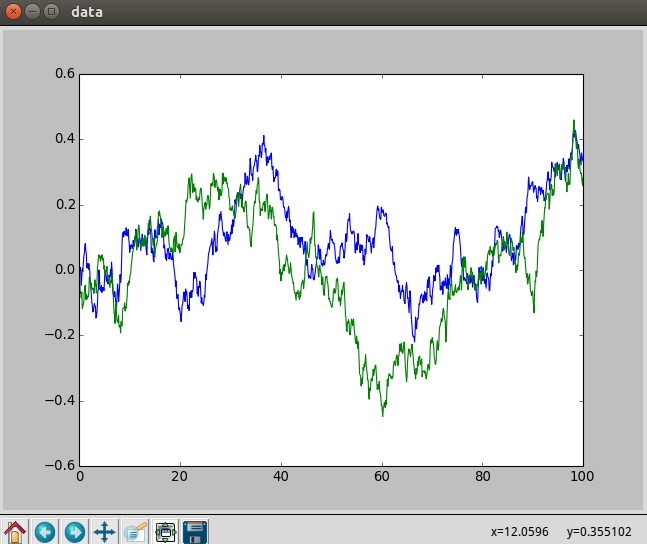
Task: Maximize the data window
Action: pos(52,12)
